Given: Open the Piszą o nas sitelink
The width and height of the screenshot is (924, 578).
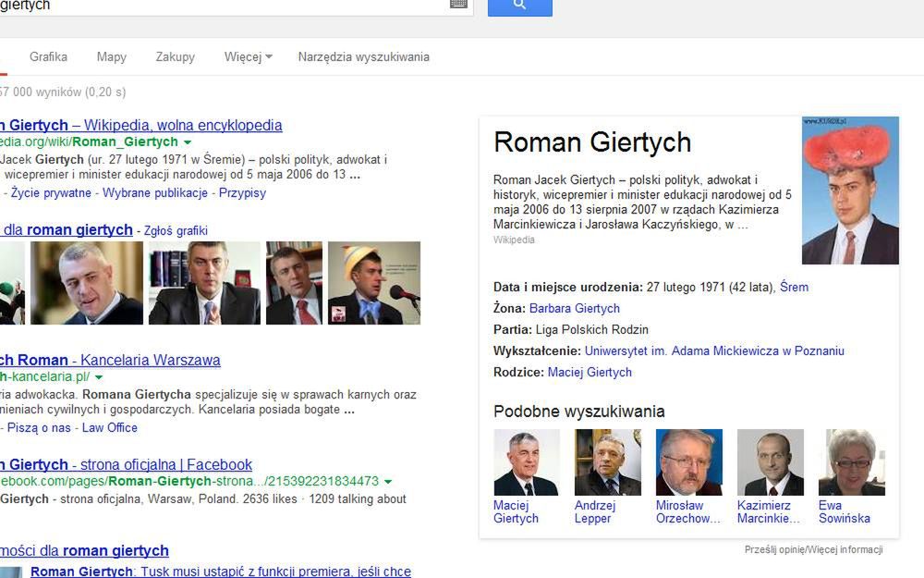Looking at the screenshot, I should (39, 427).
